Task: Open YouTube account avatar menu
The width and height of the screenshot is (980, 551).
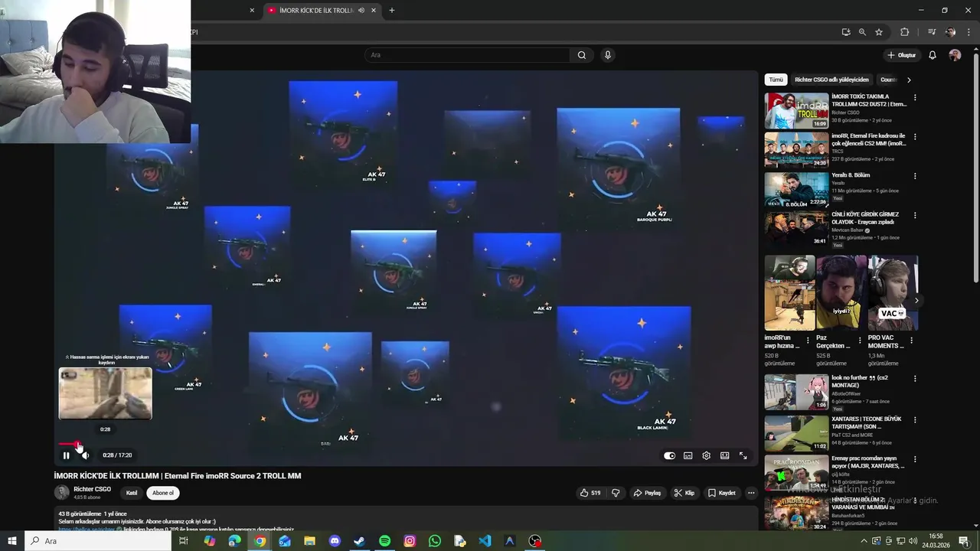Action: pos(955,55)
